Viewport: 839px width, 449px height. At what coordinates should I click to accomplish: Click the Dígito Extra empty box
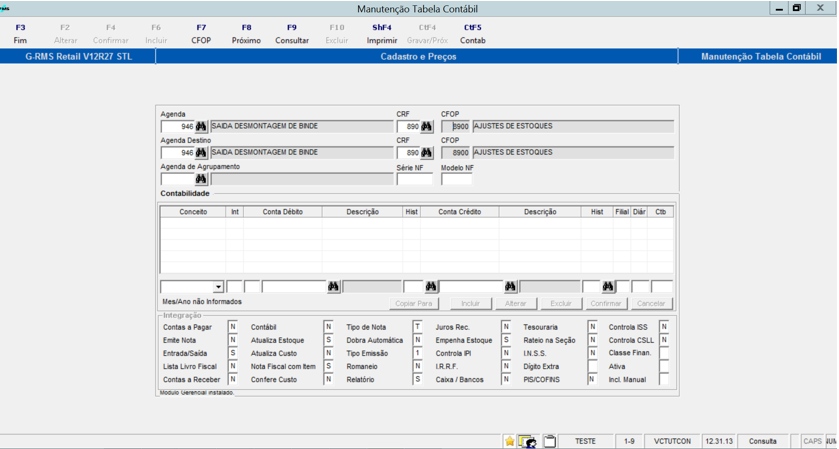(x=592, y=366)
